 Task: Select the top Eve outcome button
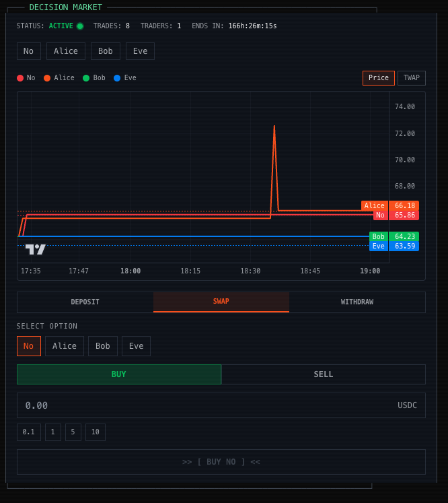coord(140,51)
